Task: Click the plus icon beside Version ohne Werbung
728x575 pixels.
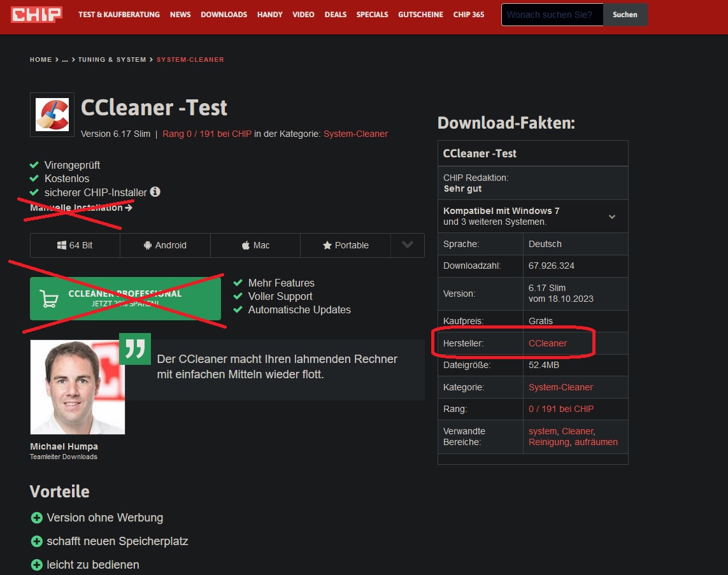Action: [36, 518]
